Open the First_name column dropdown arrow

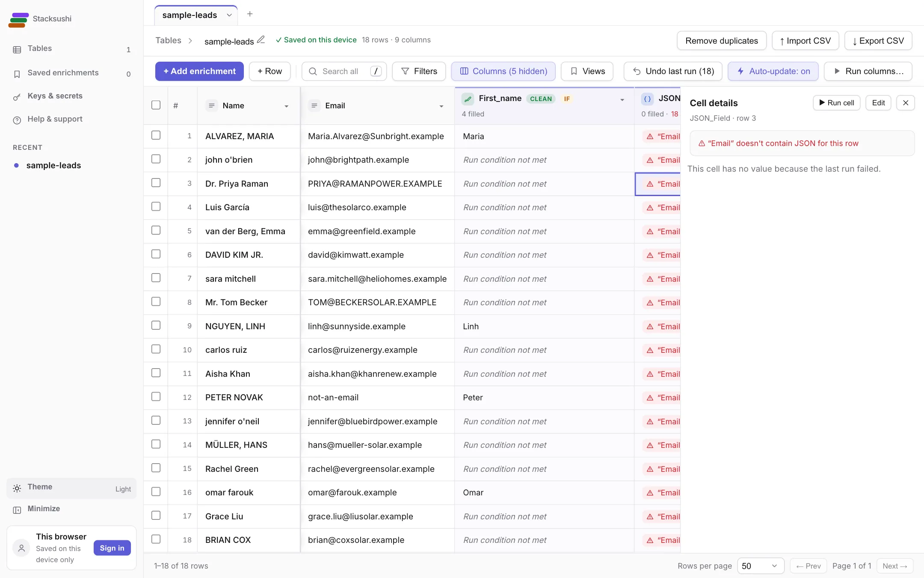(x=622, y=100)
